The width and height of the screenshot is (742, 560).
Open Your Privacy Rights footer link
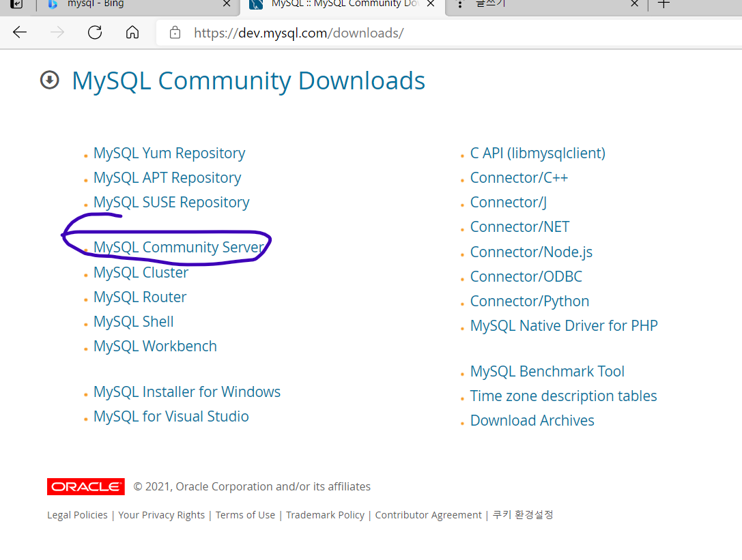[161, 515]
